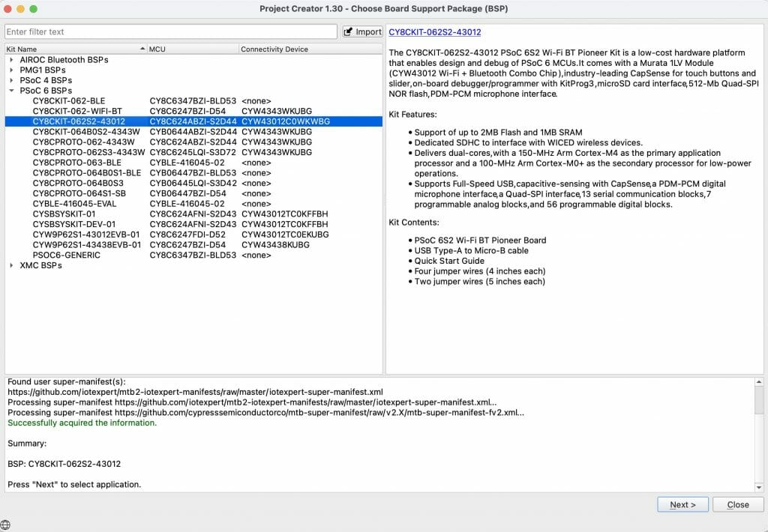
Task: Select the CYW9P62S1-43438EVB-01 kit
Action: [87, 245]
